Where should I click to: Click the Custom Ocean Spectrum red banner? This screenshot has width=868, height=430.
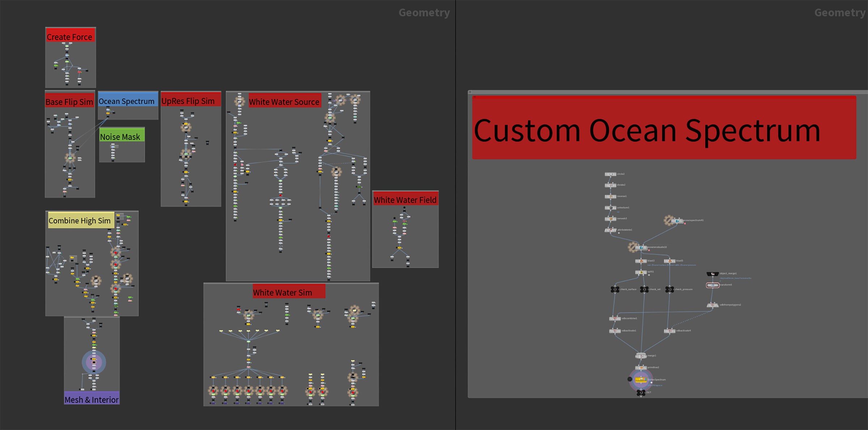coord(664,130)
